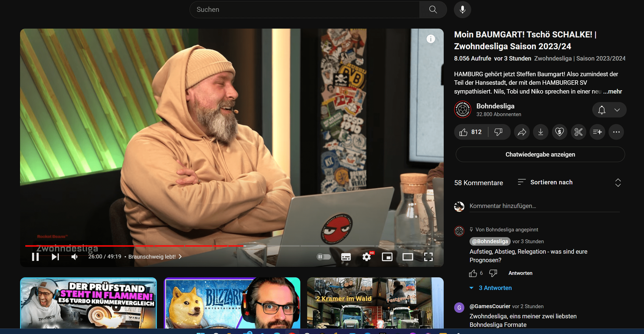Create a clip with scissors icon
This screenshot has height=334, width=644.
(x=579, y=132)
